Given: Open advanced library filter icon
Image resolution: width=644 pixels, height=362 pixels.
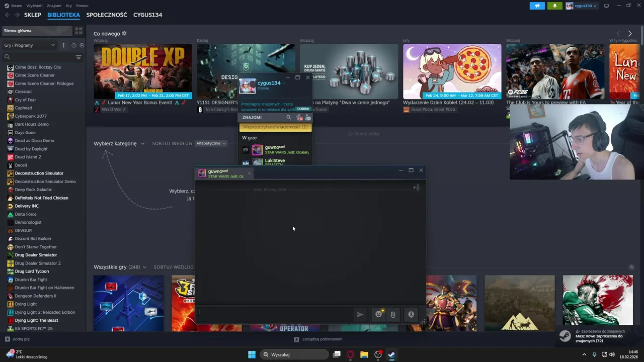Looking at the screenshot, I should coord(78,57).
